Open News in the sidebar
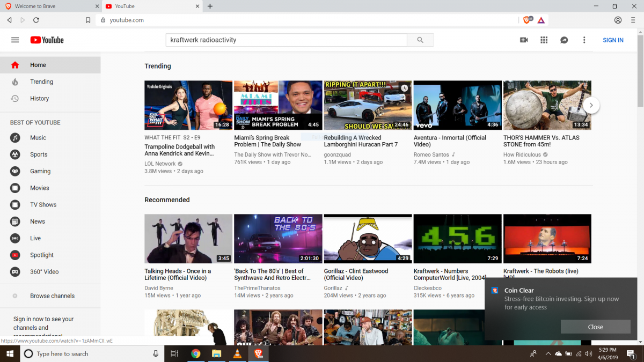This screenshot has width=644, height=362. 50,221
